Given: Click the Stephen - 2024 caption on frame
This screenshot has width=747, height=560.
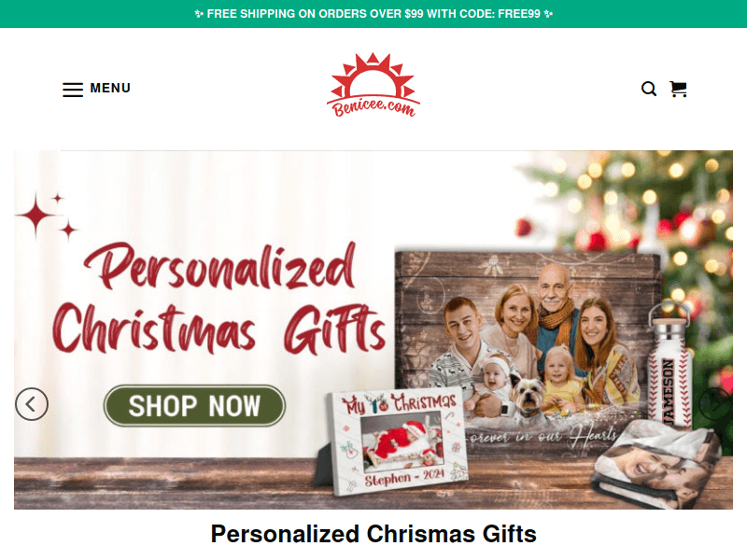Looking at the screenshot, I should pyautogui.click(x=404, y=478).
